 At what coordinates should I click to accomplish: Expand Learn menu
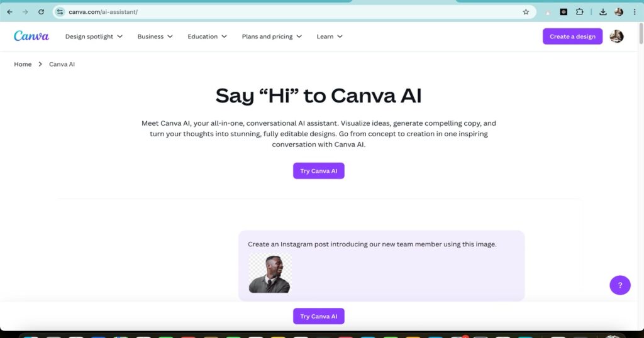pyautogui.click(x=330, y=36)
